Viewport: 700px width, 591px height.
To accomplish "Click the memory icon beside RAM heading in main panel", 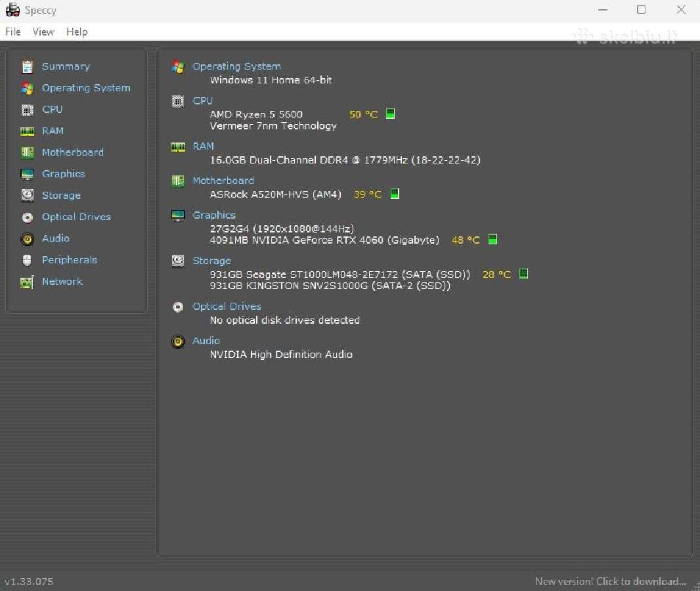I will click(178, 147).
